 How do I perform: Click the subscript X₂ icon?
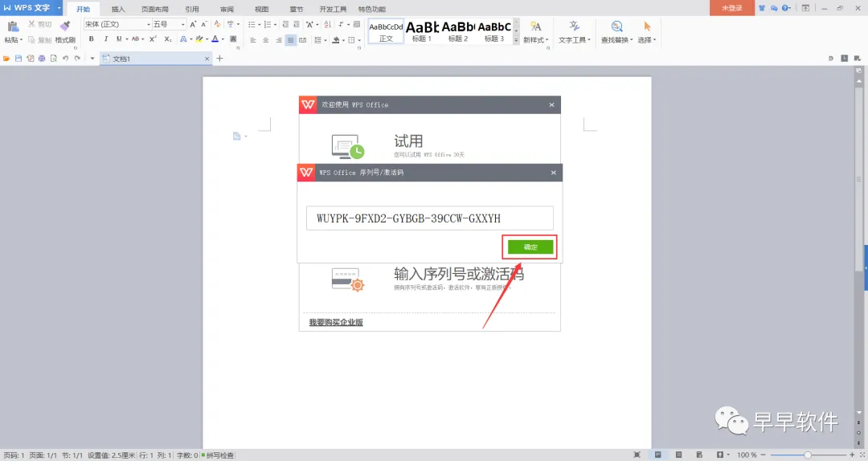tap(168, 39)
